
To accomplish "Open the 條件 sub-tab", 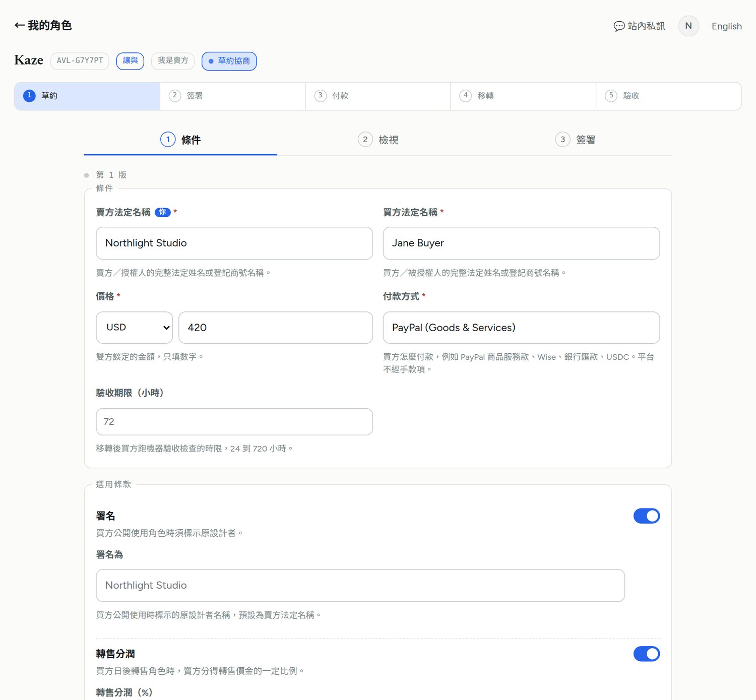I will [x=180, y=140].
